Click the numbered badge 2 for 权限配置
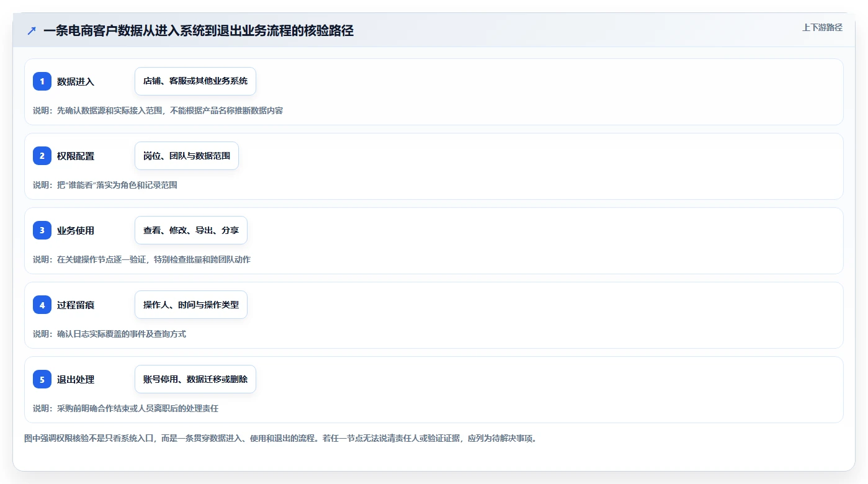This screenshot has height=484, width=868. coord(42,156)
